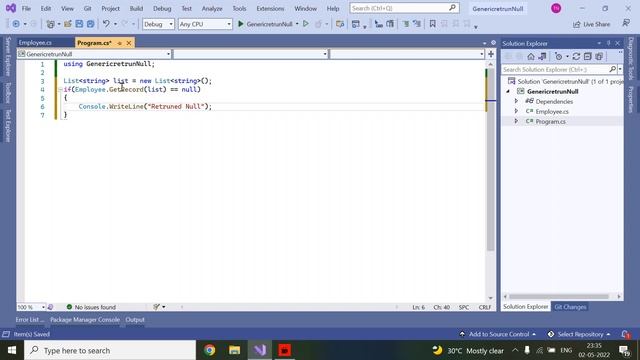
Task: Click the Save All toolbar icon
Action: (91, 24)
